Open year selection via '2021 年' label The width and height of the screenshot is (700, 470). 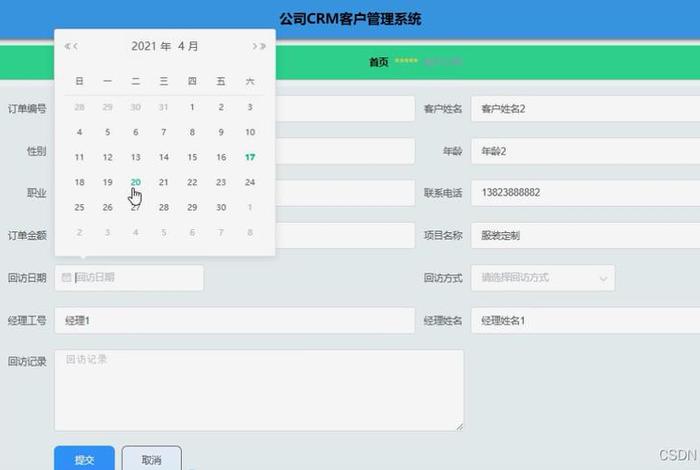tap(151, 46)
